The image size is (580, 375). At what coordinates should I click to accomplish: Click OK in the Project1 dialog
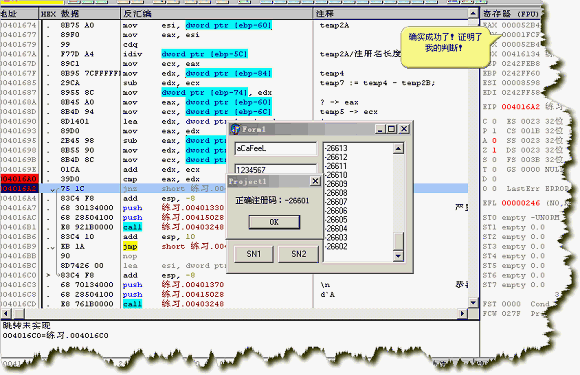click(274, 222)
